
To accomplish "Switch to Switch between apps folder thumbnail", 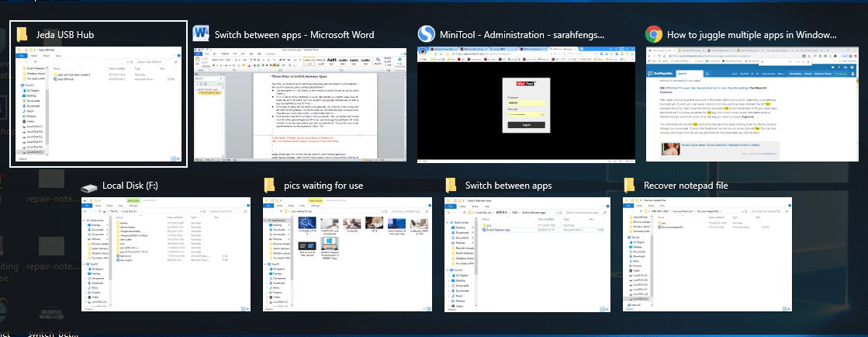I will 529,254.
